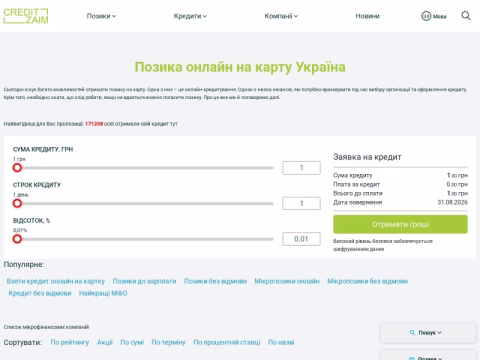Viewport: 480px width, 360px height.
Task: Open Мікропозики без відмови link
Action: pyautogui.click(x=367, y=281)
